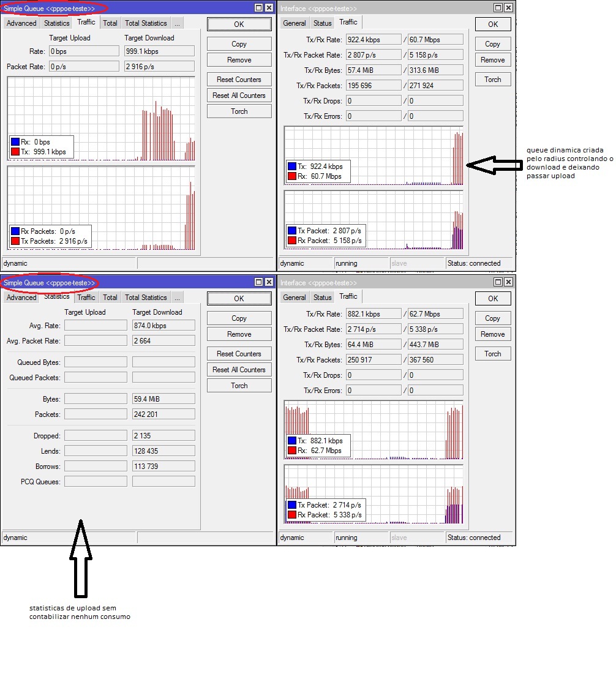The image size is (616, 690).
Task: Open Statistics tab in Simple Queue window showing Traffic graphs
Action: pos(57,23)
